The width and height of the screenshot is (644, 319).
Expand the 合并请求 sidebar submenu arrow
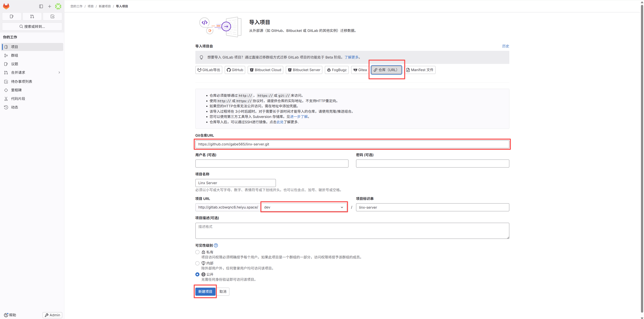coord(59,72)
